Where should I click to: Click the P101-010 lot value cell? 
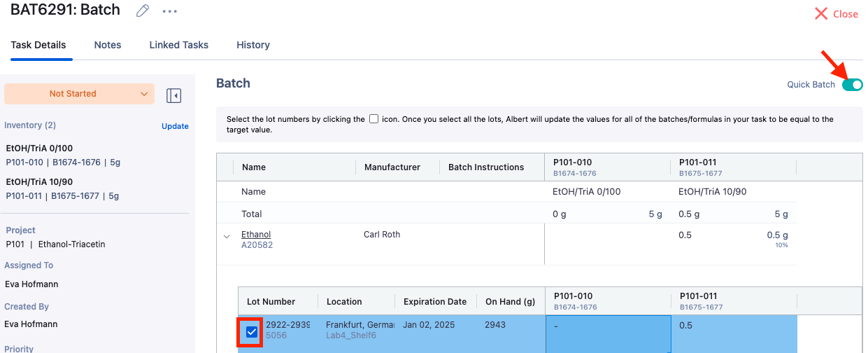[607, 333]
